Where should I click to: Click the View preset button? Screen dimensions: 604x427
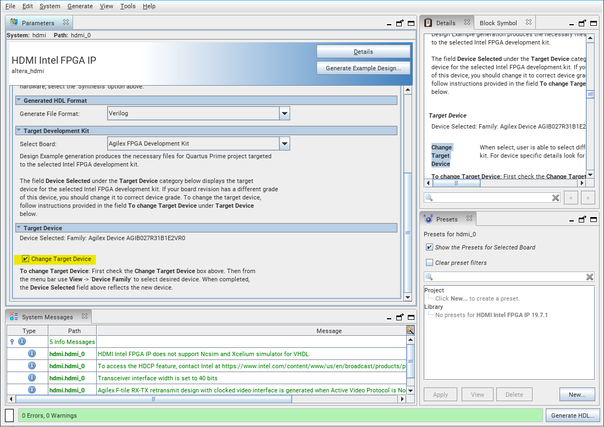[x=477, y=394]
